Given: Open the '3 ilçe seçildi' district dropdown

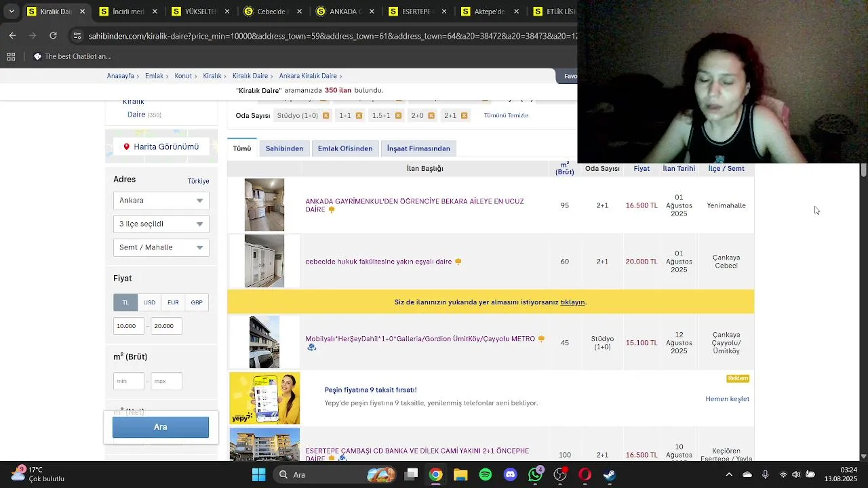Looking at the screenshot, I should 161,224.
